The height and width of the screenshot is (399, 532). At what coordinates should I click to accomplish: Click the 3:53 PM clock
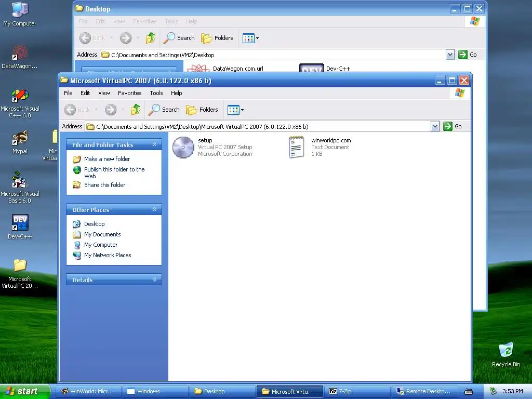pyautogui.click(x=513, y=392)
